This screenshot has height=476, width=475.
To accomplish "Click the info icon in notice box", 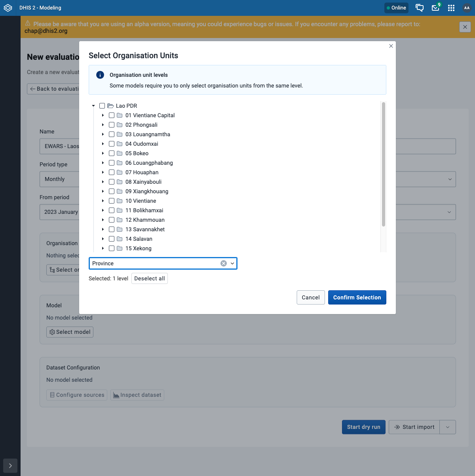I will click(100, 75).
